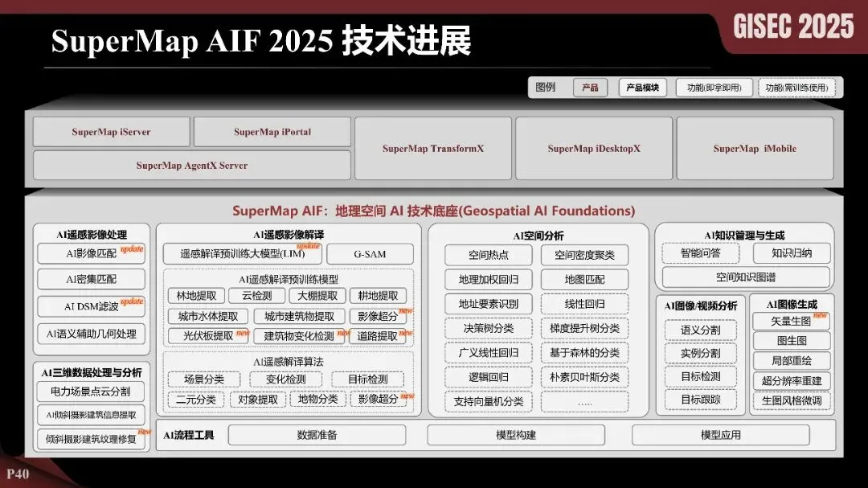Screen dimensions: 868x488
Task: Click the SuperMap iServer product box
Action: click(111, 132)
